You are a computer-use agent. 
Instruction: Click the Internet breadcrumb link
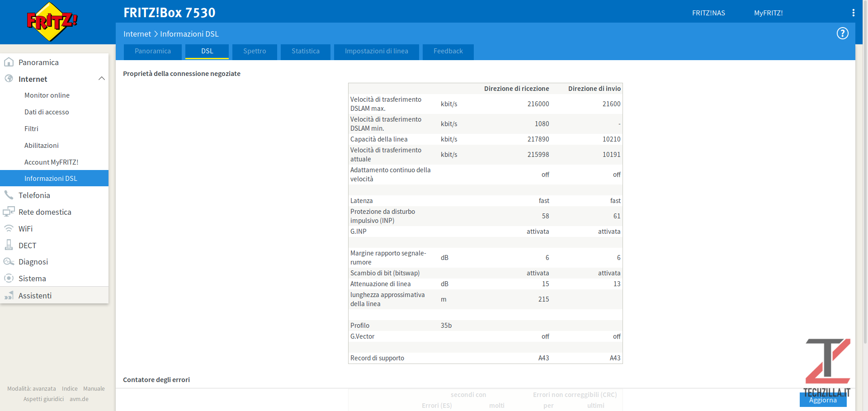coord(137,34)
